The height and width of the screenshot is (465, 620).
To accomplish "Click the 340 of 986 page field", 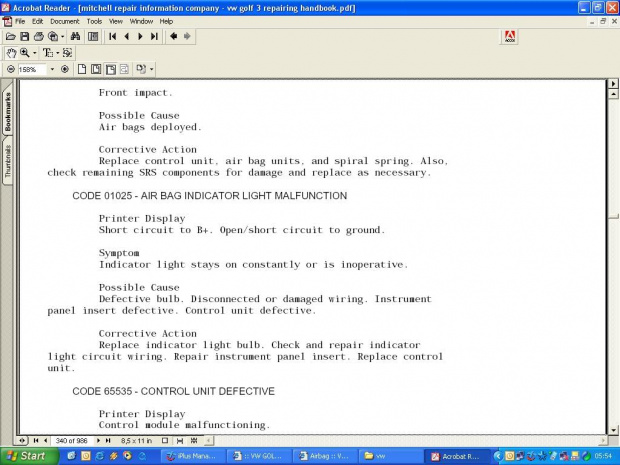I will (72, 440).
